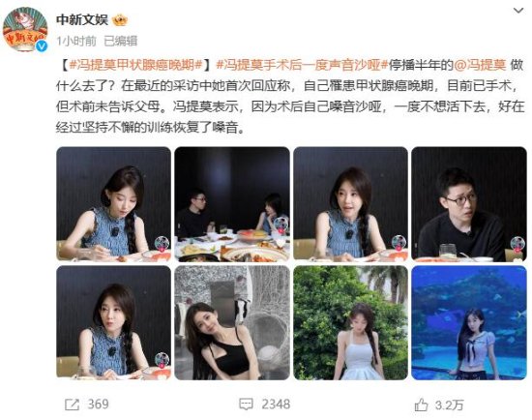Open the 2348 comments count

pos(276,405)
